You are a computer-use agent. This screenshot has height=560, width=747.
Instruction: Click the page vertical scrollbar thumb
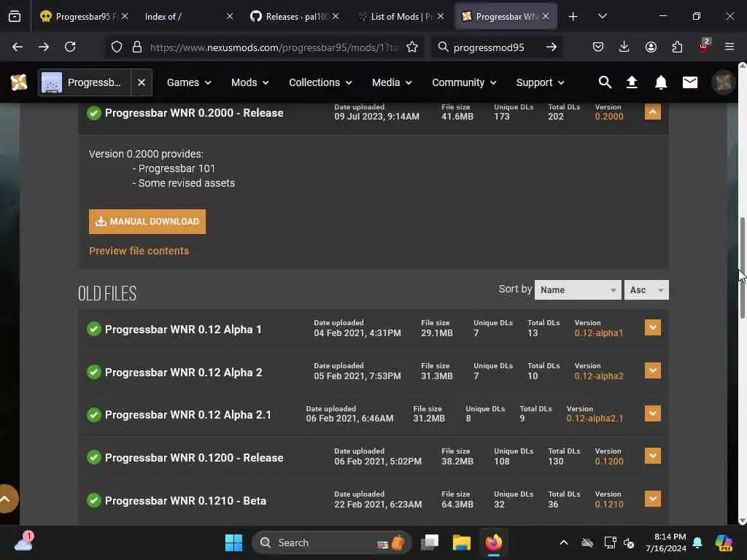pos(742,268)
